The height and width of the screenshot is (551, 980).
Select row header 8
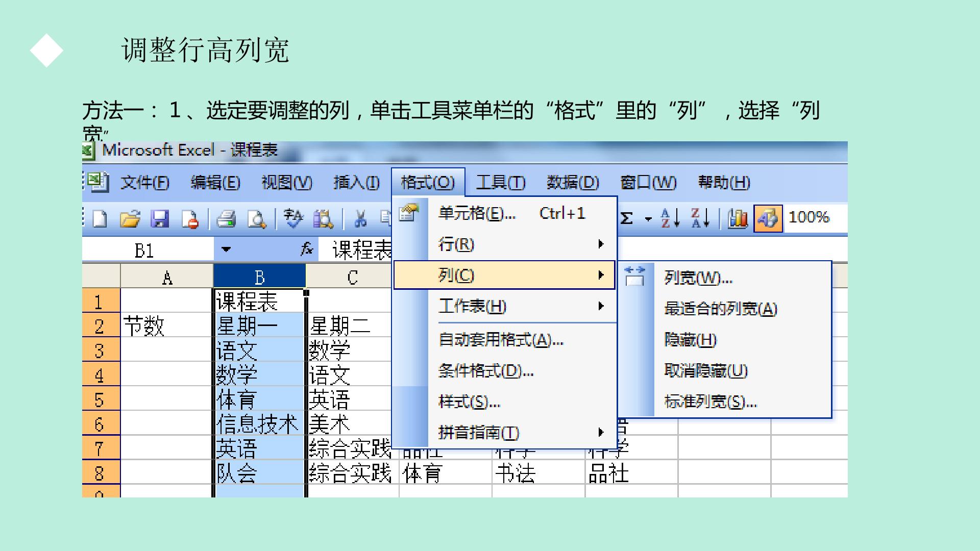101,472
